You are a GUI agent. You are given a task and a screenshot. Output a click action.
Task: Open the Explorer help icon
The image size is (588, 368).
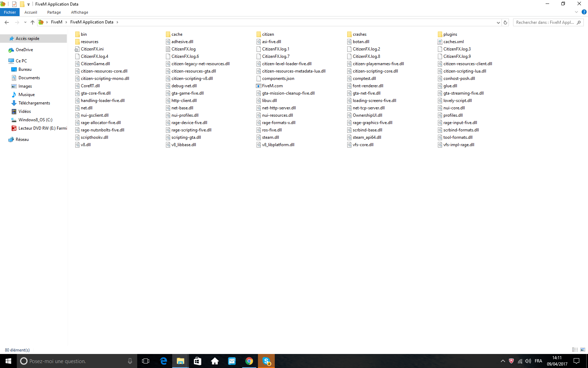[584, 12]
